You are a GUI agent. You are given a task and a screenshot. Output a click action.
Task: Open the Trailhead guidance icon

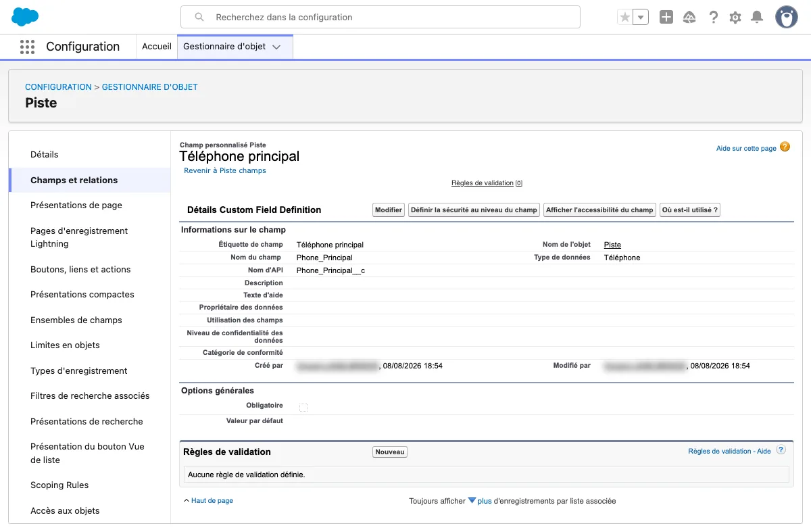coord(689,18)
